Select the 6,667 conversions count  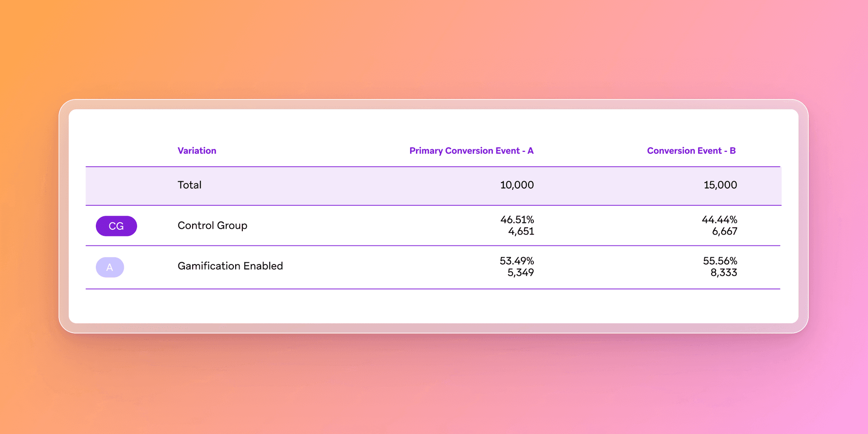(x=724, y=231)
